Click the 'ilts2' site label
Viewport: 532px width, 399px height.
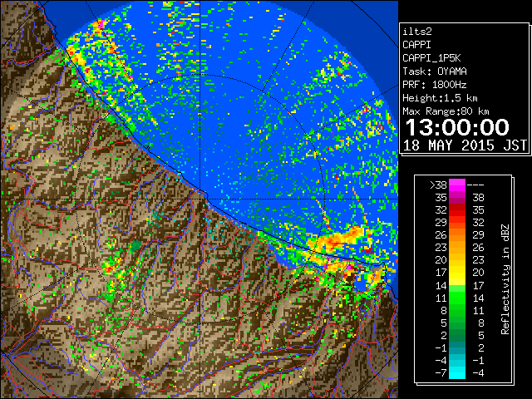[x=417, y=32]
